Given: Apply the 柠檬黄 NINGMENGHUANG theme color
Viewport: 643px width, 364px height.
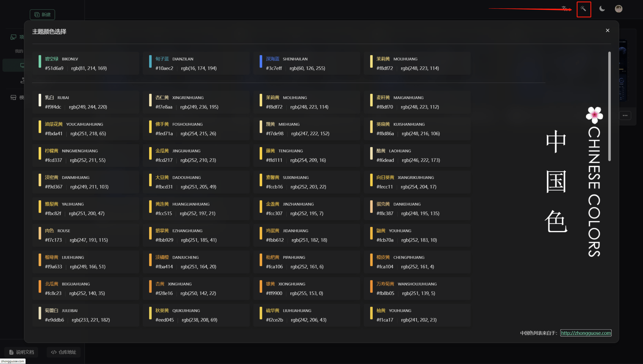Looking at the screenshot, I should (86, 155).
